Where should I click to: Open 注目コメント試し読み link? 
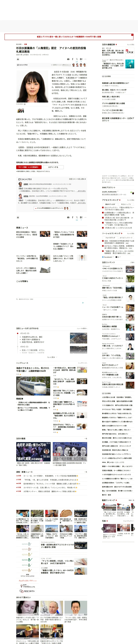[x=77, y=179]
